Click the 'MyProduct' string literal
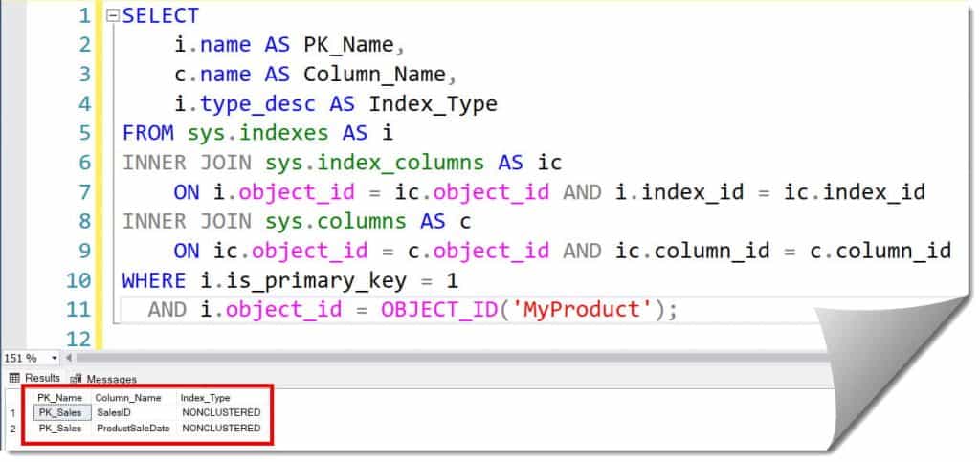The height and width of the screenshot is (462, 980). tap(583, 310)
